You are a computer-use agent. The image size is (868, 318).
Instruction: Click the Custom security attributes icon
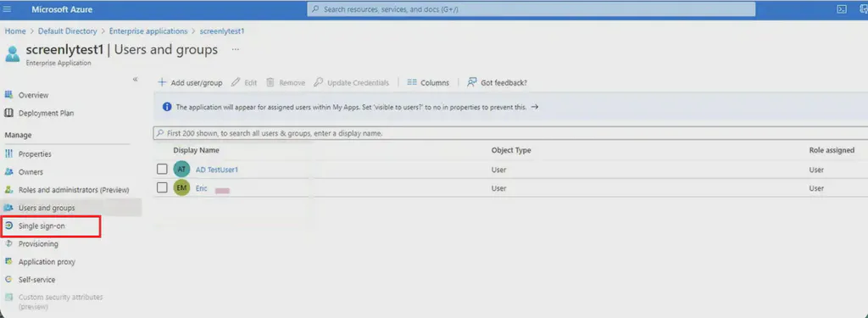tap(8, 298)
